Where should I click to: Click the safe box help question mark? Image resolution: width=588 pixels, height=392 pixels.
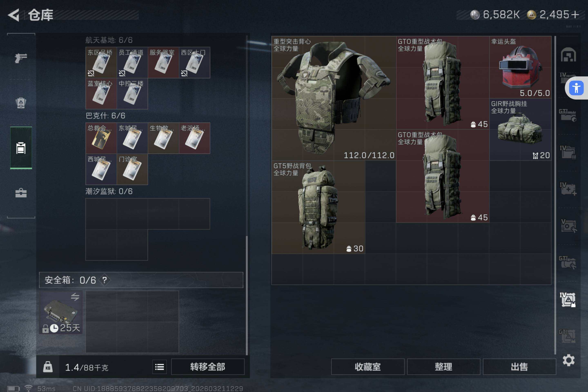105,280
